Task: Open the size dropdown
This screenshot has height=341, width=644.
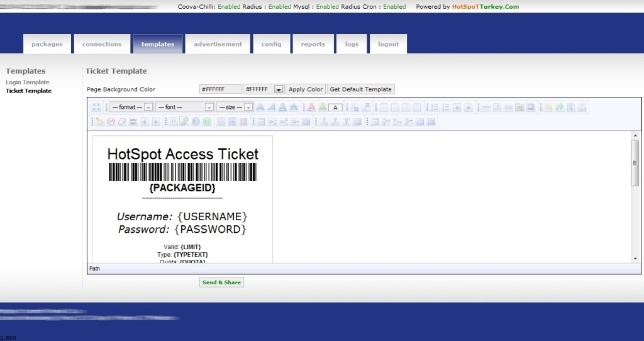Action: click(x=235, y=107)
